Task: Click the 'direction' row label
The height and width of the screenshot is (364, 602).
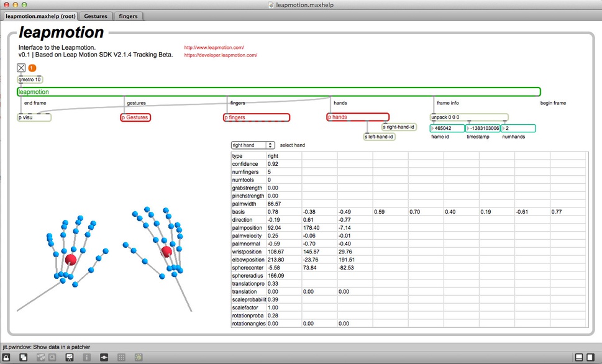Action: [x=242, y=220]
